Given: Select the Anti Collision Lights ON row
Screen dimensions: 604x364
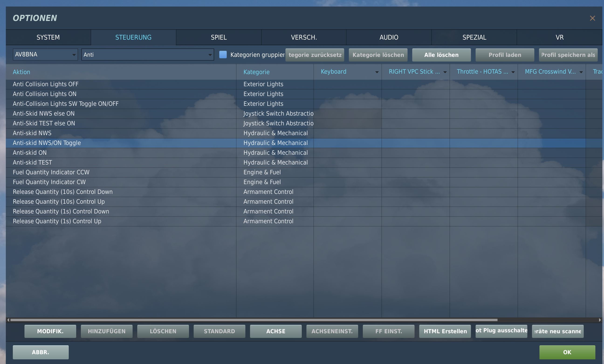Looking at the screenshot, I should [x=304, y=94].
